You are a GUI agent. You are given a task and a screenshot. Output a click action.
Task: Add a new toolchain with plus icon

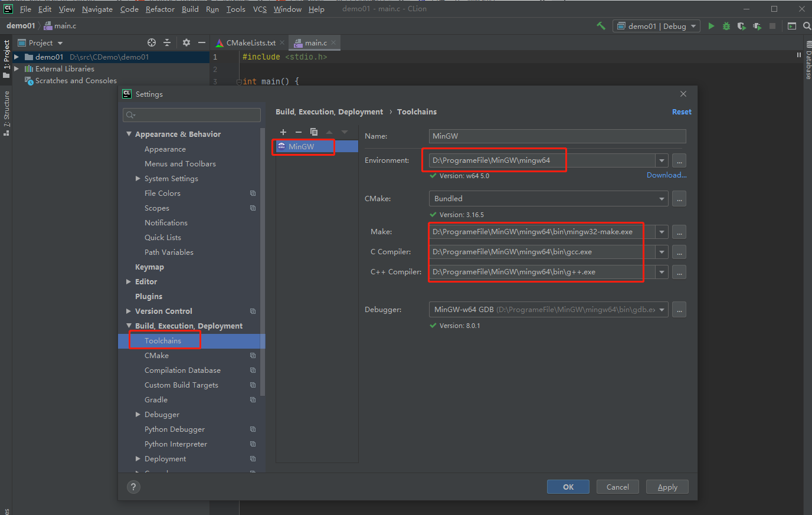pos(283,132)
